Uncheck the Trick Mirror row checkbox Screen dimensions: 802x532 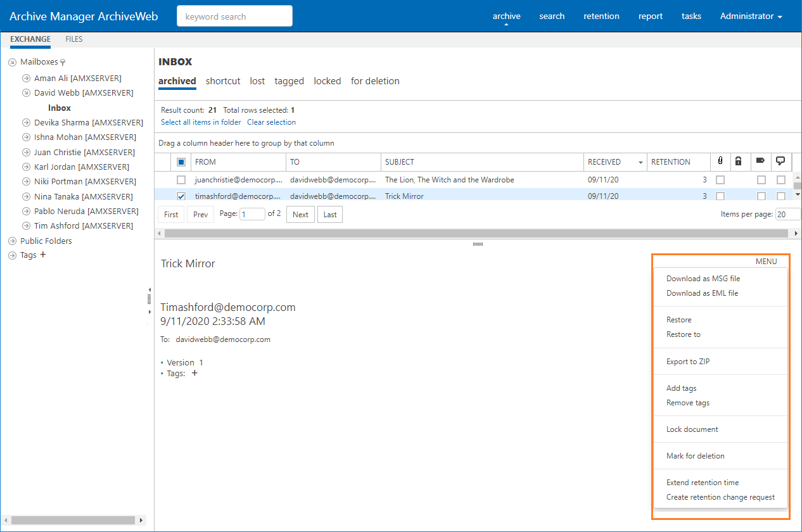pos(181,196)
